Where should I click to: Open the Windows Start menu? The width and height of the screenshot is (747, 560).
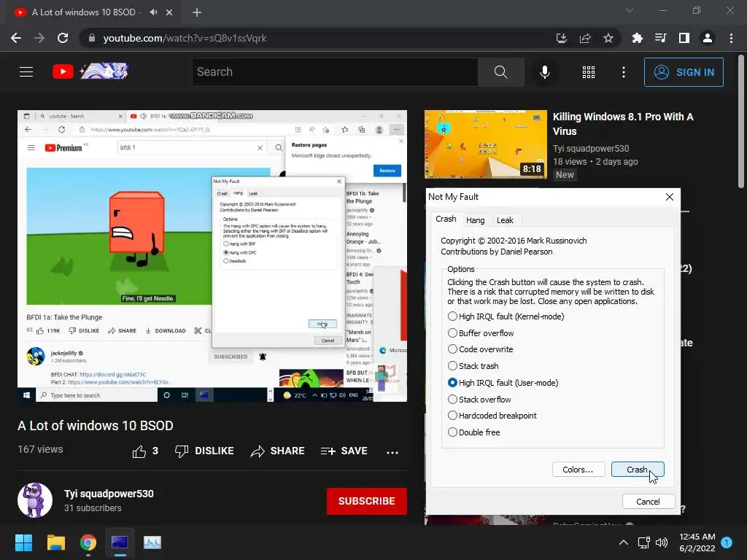(23, 542)
